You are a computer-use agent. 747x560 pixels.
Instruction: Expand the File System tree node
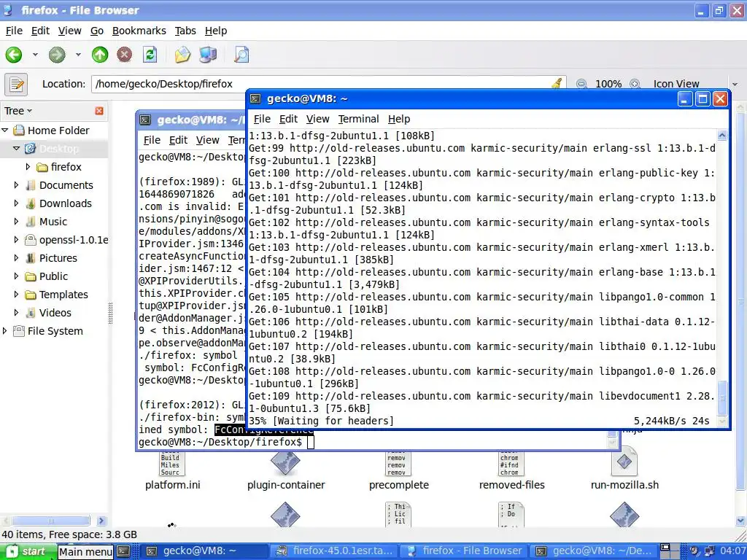(x=5, y=331)
